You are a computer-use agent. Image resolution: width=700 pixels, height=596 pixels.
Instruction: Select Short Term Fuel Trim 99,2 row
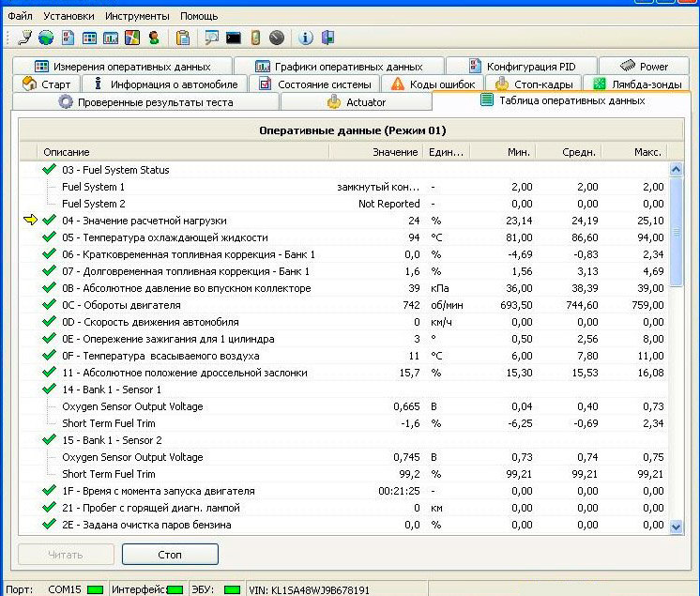343,474
